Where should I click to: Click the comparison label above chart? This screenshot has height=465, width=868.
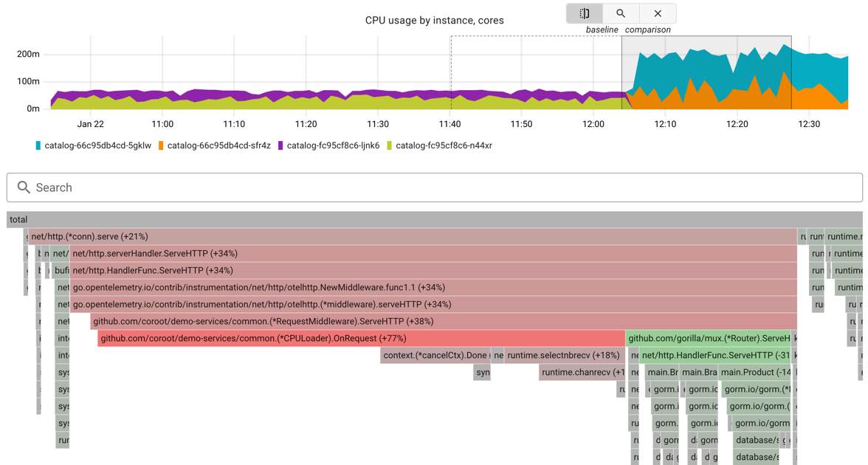point(648,30)
